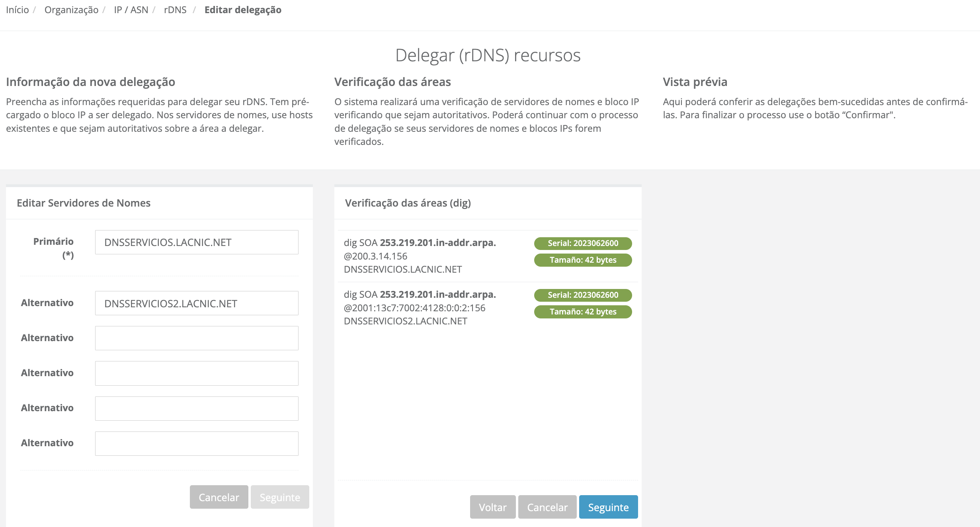Click first Tamaño: 42 bytes badge
Image resolution: width=980 pixels, height=527 pixels.
(x=583, y=260)
